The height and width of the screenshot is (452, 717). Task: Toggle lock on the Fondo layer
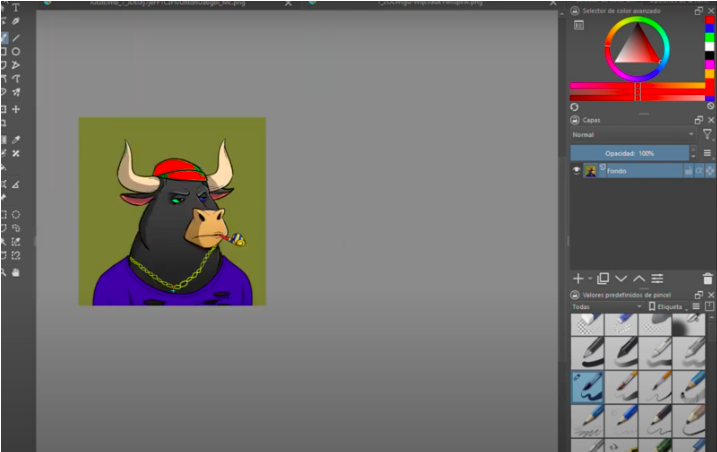point(688,171)
